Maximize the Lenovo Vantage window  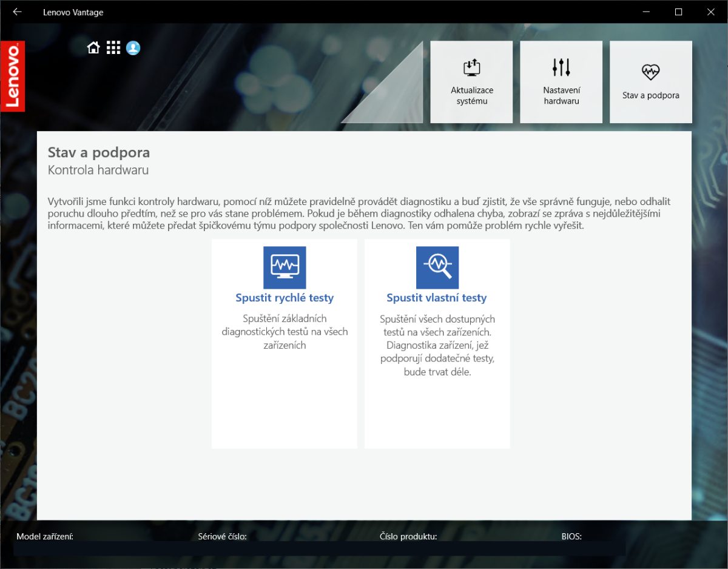679,12
